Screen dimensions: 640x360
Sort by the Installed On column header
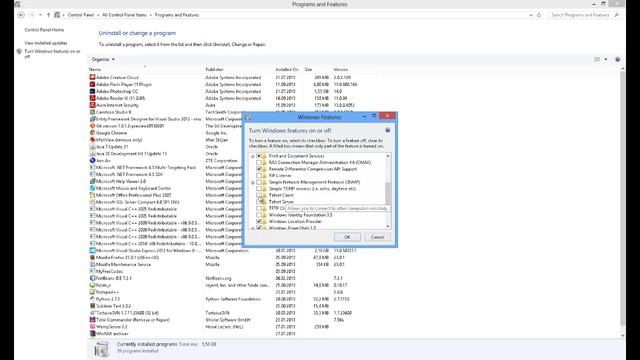click(x=287, y=70)
